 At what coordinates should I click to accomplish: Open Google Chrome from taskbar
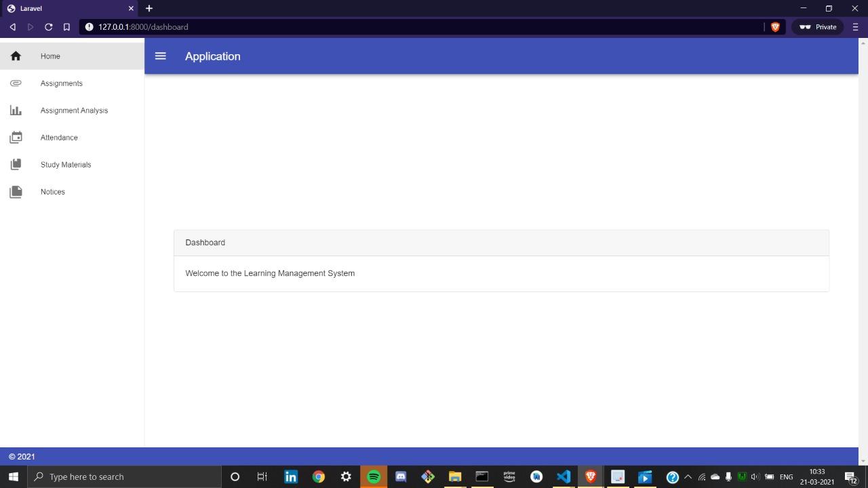[x=318, y=476]
